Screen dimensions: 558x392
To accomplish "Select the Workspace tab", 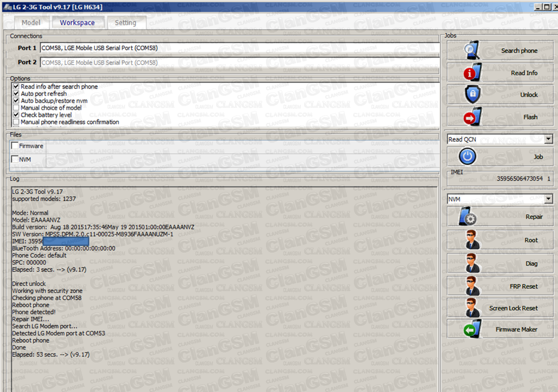I will click(x=77, y=23).
